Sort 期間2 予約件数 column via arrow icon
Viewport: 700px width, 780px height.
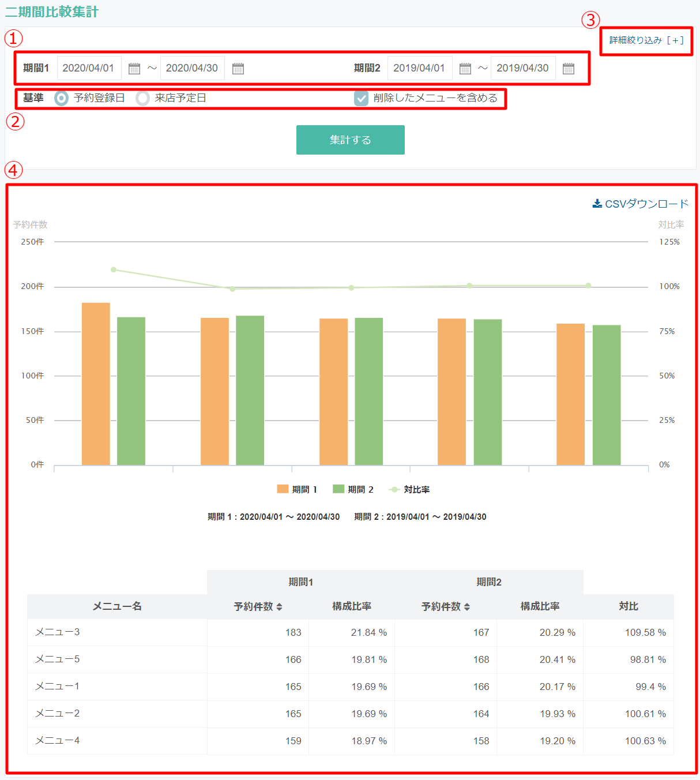tap(467, 607)
